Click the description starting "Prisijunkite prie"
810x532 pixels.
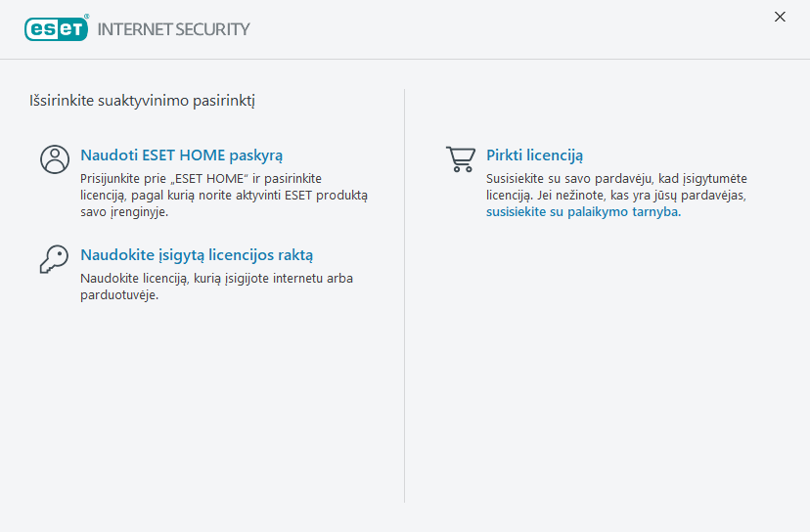point(223,195)
